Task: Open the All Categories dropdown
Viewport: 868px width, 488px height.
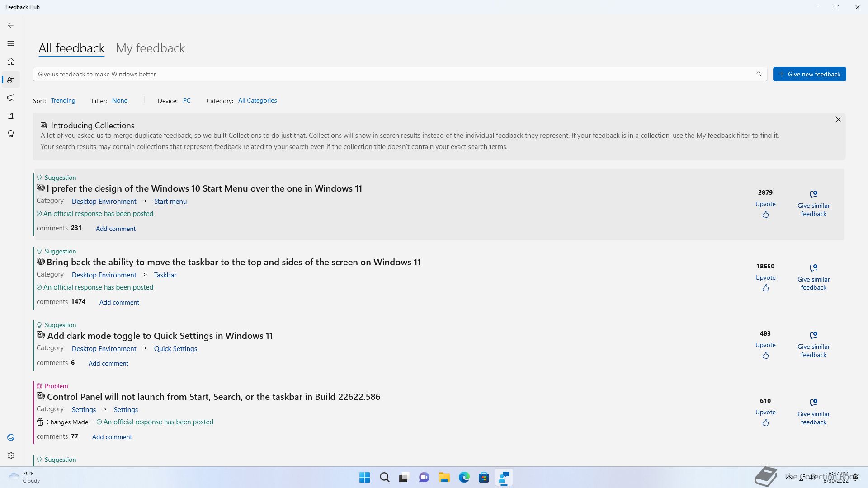Action: coord(258,100)
